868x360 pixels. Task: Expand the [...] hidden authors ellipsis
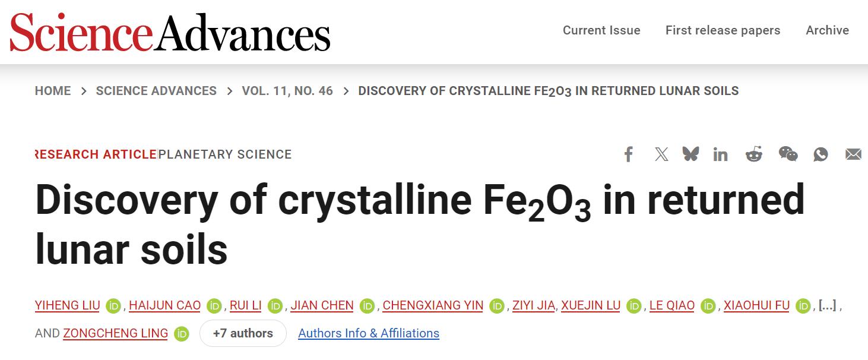click(827, 305)
